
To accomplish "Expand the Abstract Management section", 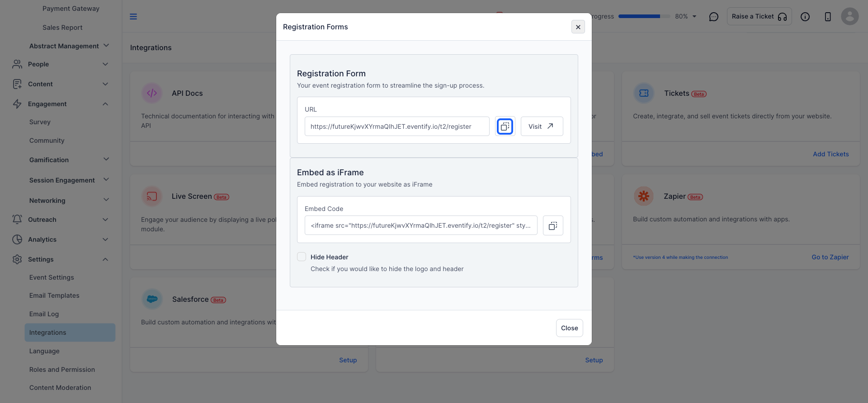I will [x=106, y=46].
